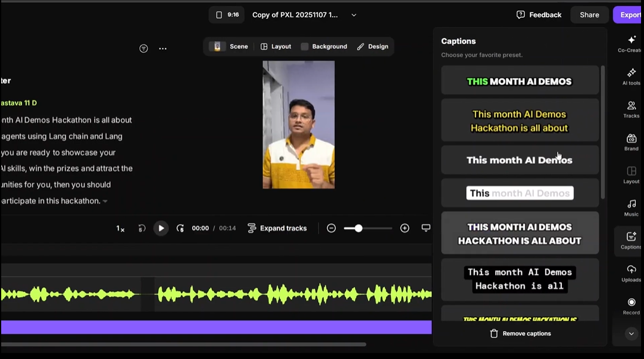
Task: Click current time 00:00 display
Action: [200, 228]
